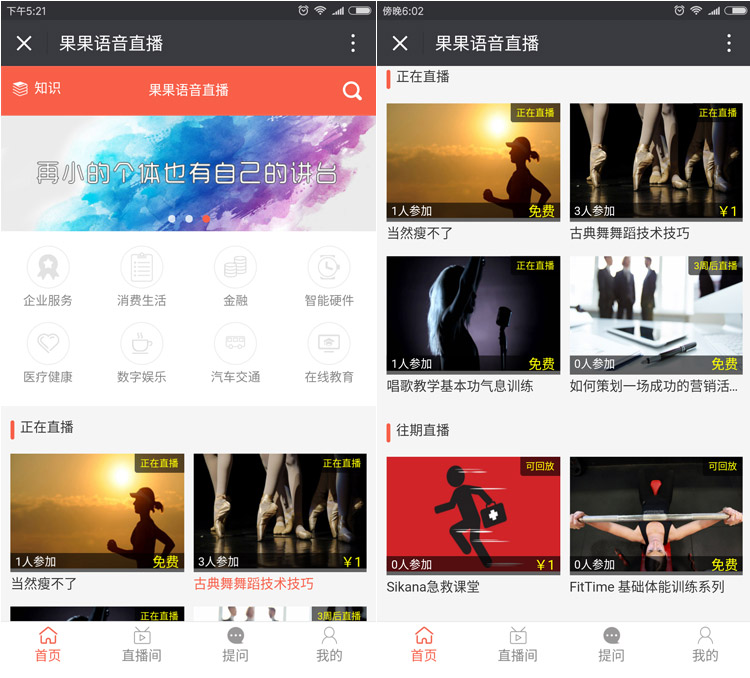This screenshot has height=678, width=750.
Task: Switch to 直播间 tab in right screen
Action: pos(518,644)
